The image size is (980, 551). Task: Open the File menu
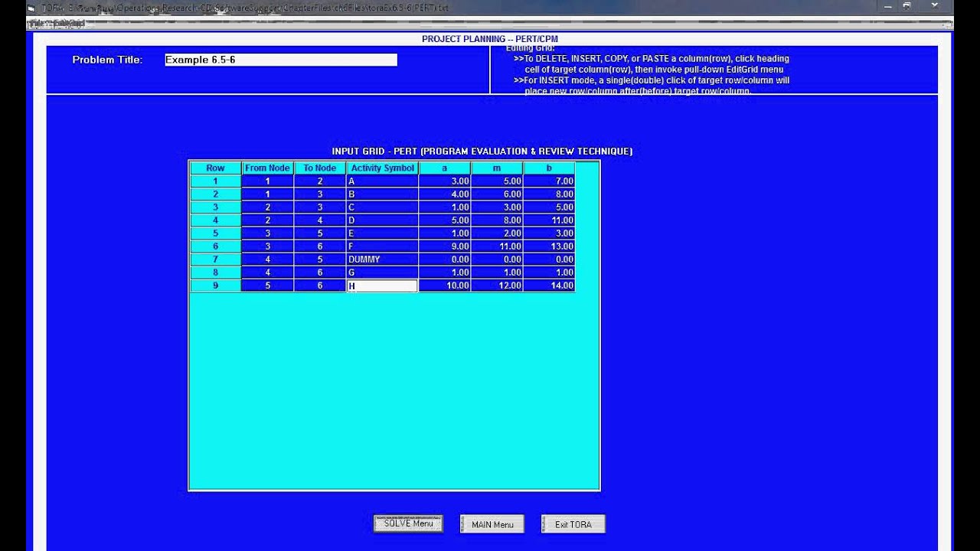[x=34, y=24]
